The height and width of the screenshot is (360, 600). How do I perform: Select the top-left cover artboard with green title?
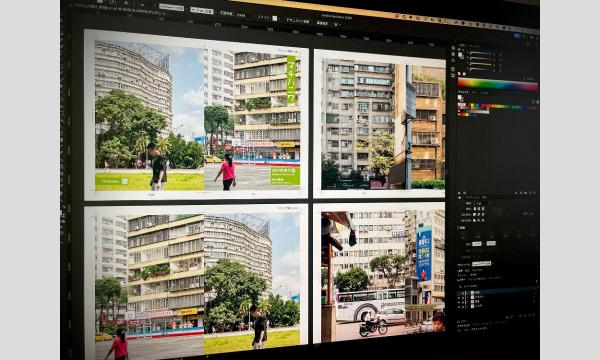pos(196,115)
